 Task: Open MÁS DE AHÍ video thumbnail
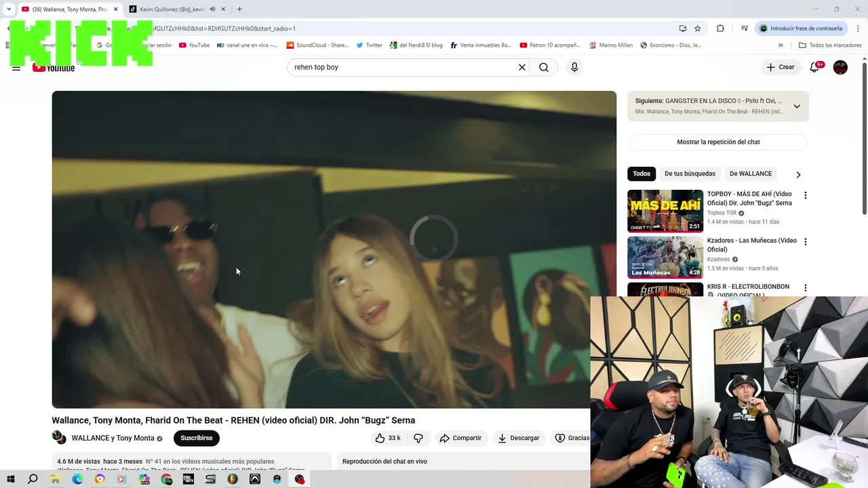[x=665, y=211]
